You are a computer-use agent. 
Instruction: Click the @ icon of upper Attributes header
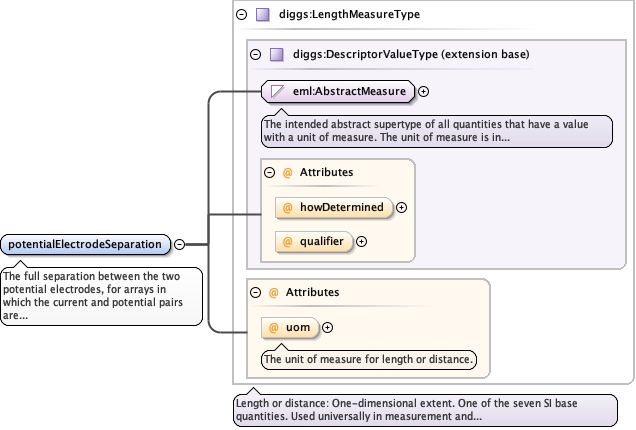click(288, 172)
